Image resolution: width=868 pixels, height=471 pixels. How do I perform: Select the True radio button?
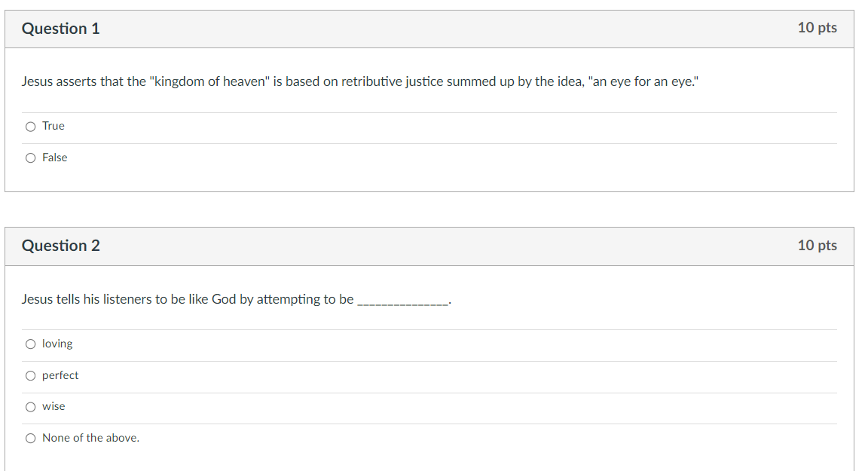[30, 126]
